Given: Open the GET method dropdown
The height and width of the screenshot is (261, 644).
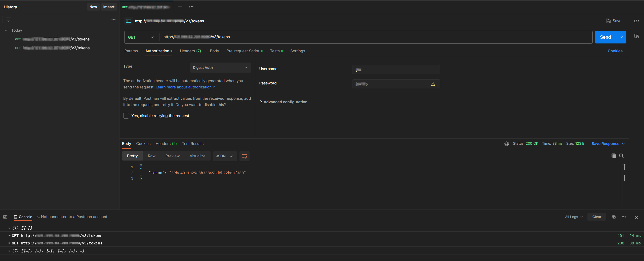Looking at the screenshot, I should (141, 37).
